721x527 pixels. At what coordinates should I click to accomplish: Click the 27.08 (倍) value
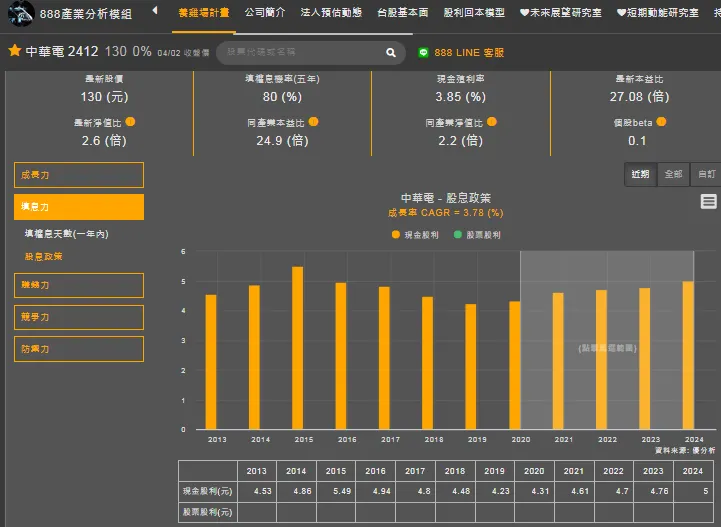click(x=640, y=97)
